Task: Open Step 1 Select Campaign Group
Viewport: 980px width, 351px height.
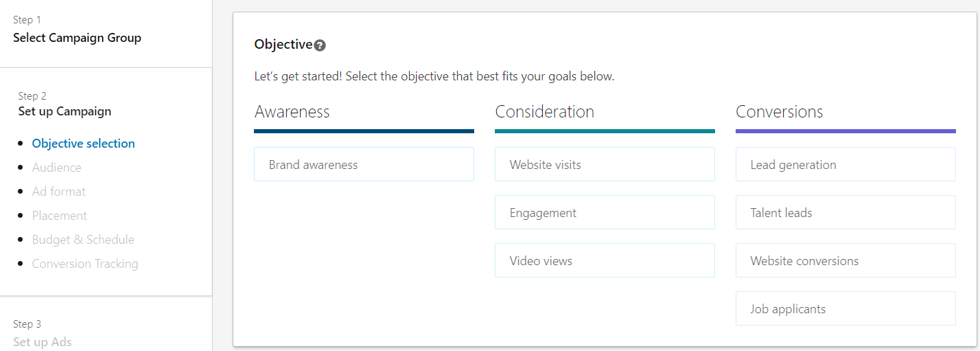Action: pos(77,38)
